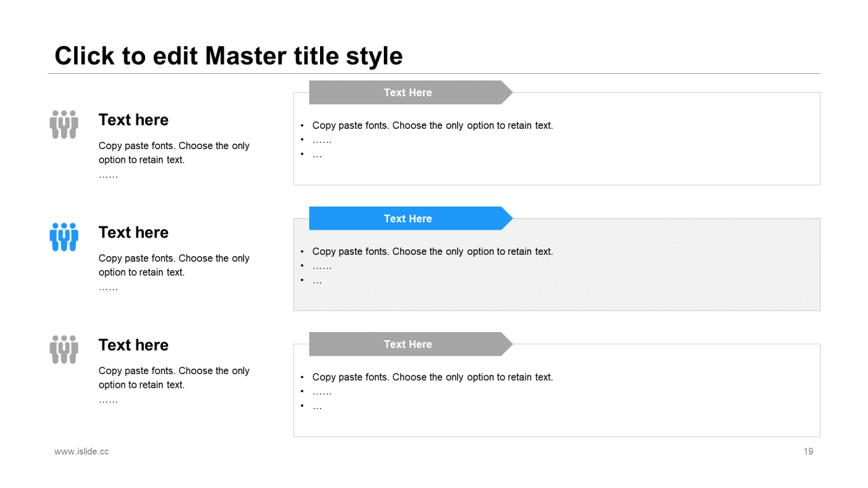Select the bottom gray 'Text Here' arrow banner
This screenshot has height=488, width=868.
(x=411, y=344)
